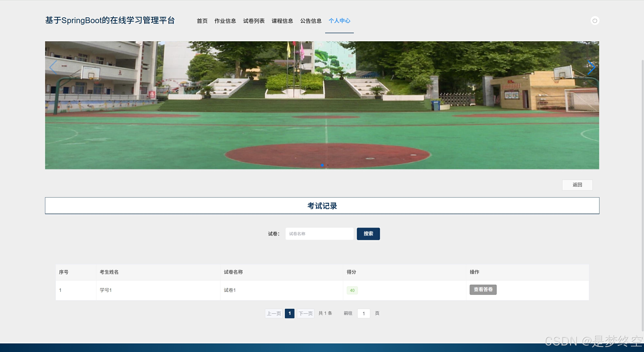The image size is (644, 352).
Task: Click the go-to page number input
Action: (x=363, y=314)
